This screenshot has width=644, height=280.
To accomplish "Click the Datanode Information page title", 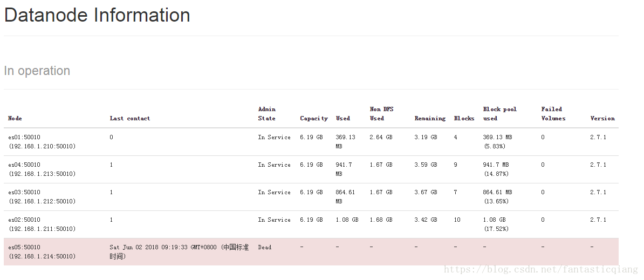I will [97, 15].
